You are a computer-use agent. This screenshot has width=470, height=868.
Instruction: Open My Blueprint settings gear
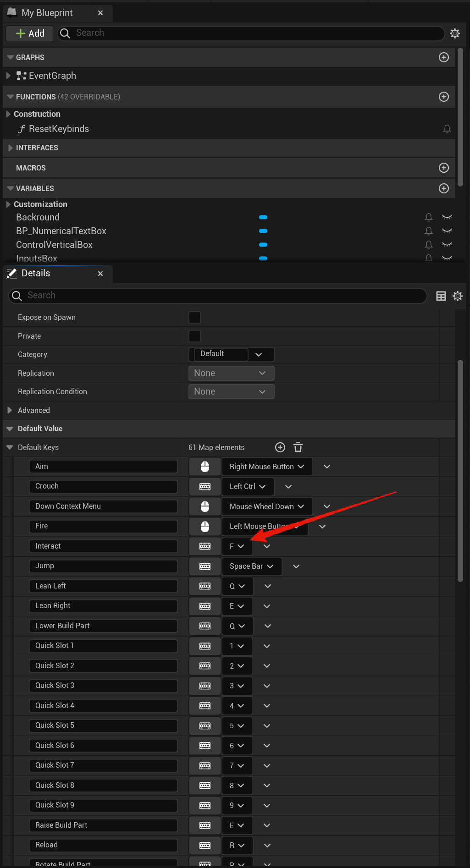[454, 33]
